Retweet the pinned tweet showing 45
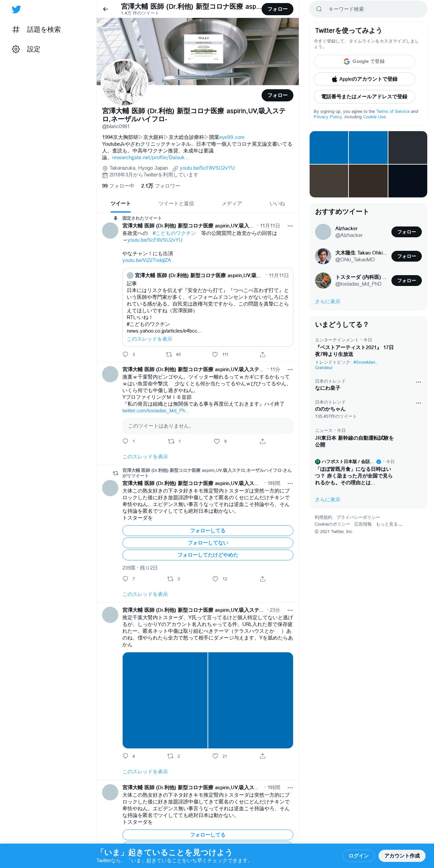The width and height of the screenshot is (434, 868). click(169, 354)
